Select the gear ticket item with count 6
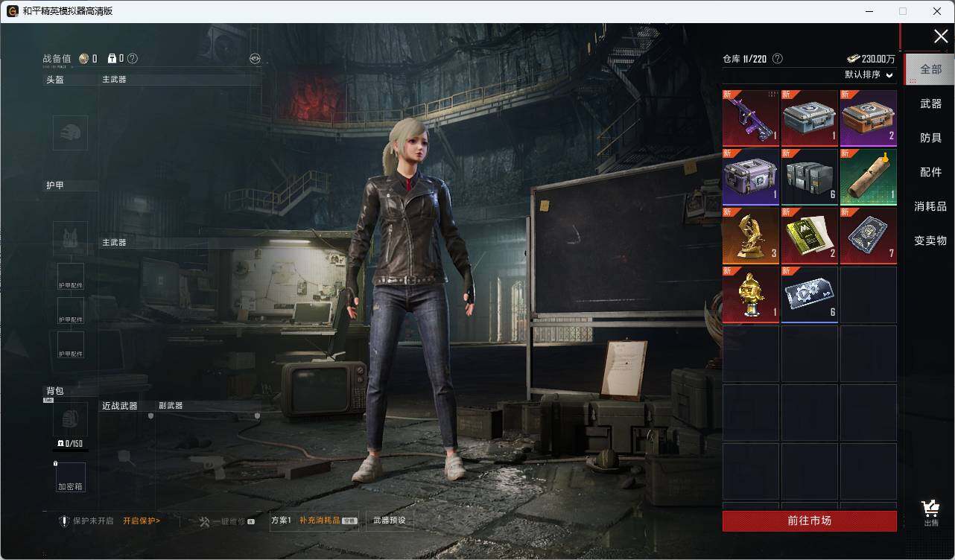This screenshot has height=560, width=955. click(x=810, y=295)
